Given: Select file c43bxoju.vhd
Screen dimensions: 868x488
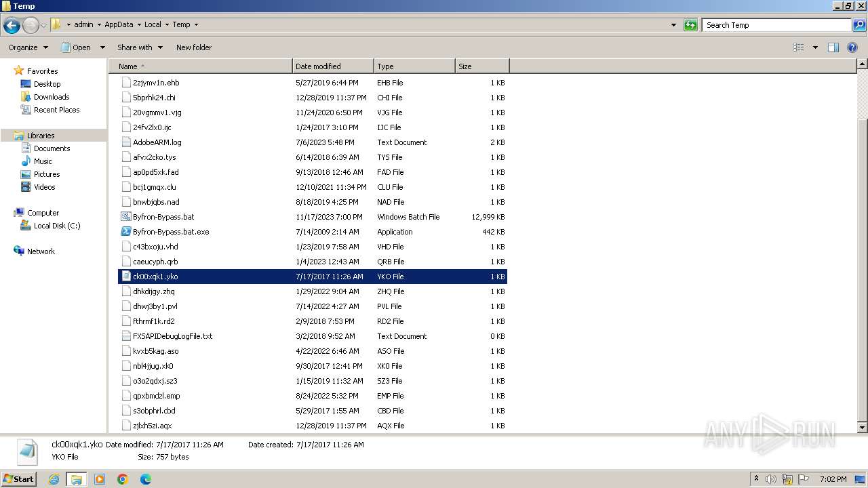Looking at the screenshot, I should (155, 247).
